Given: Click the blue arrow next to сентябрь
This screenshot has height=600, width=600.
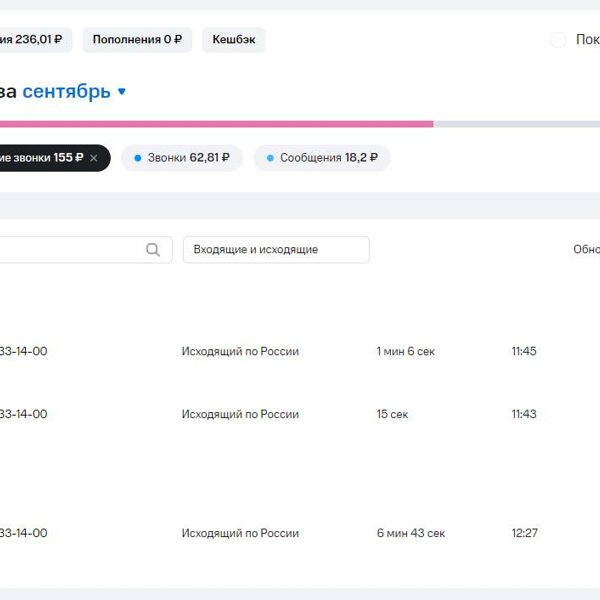Looking at the screenshot, I should click(x=122, y=92).
